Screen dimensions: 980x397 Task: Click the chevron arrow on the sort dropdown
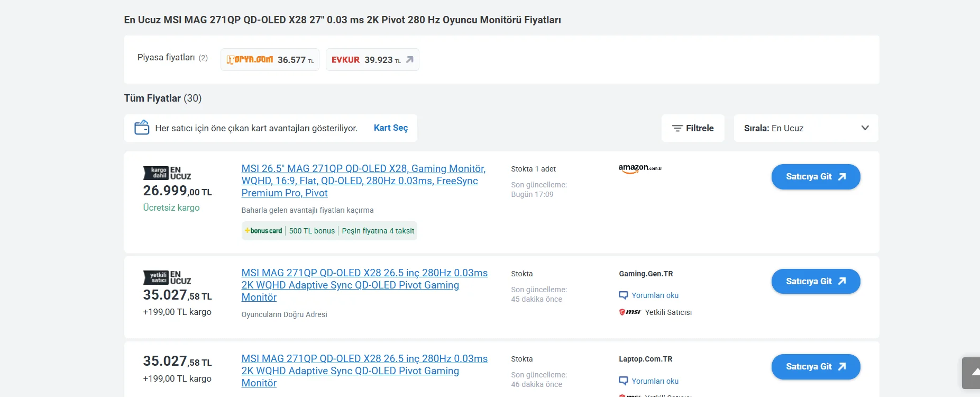[x=865, y=128]
